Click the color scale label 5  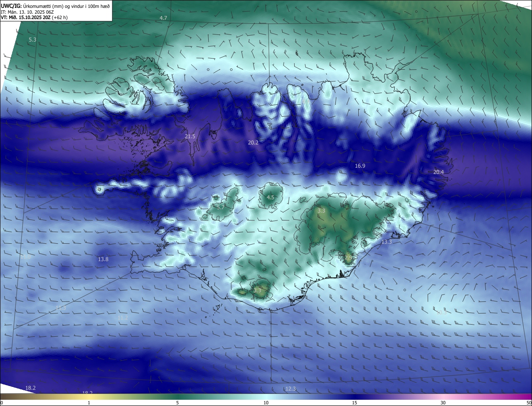(177, 403)
